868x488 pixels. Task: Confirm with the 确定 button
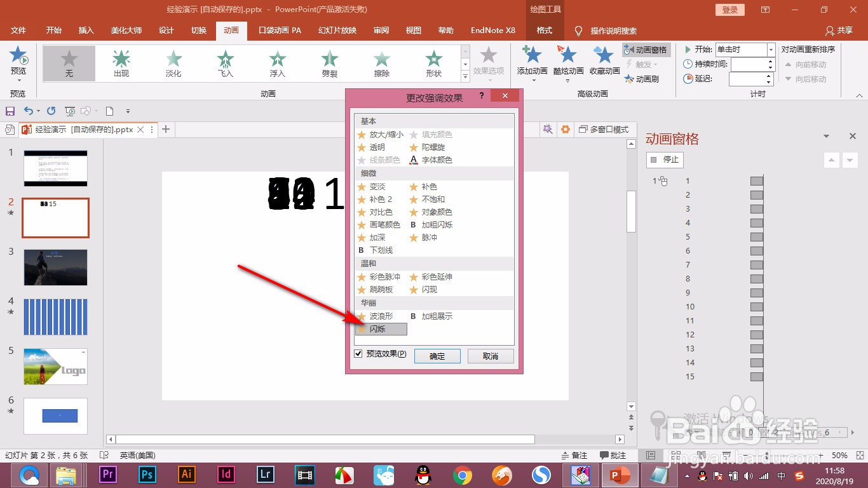click(x=437, y=356)
